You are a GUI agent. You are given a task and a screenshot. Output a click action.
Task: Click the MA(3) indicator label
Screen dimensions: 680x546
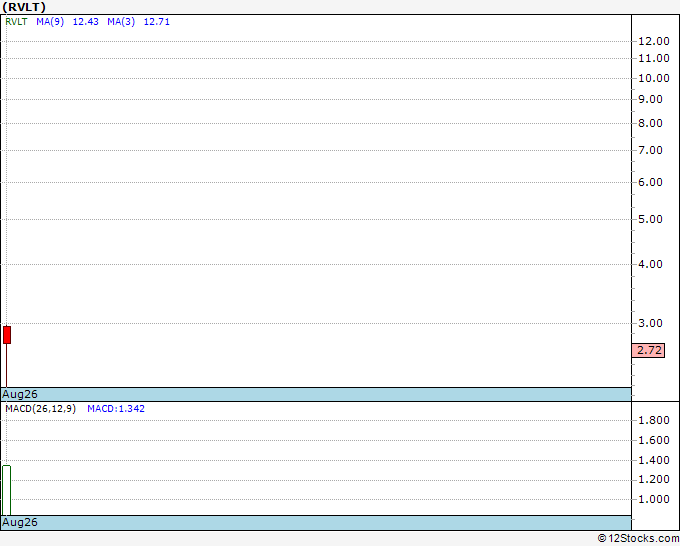tap(121, 22)
